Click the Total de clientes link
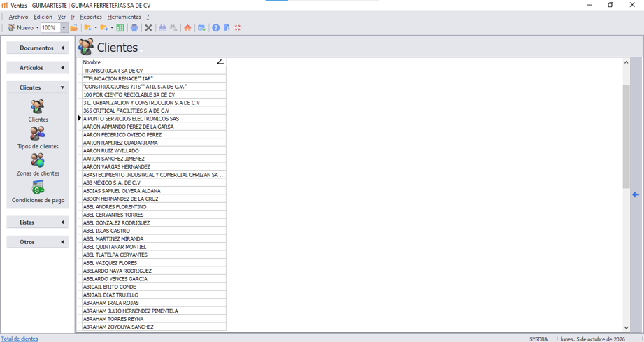Screen dimensions: 644x342 coord(20,339)
